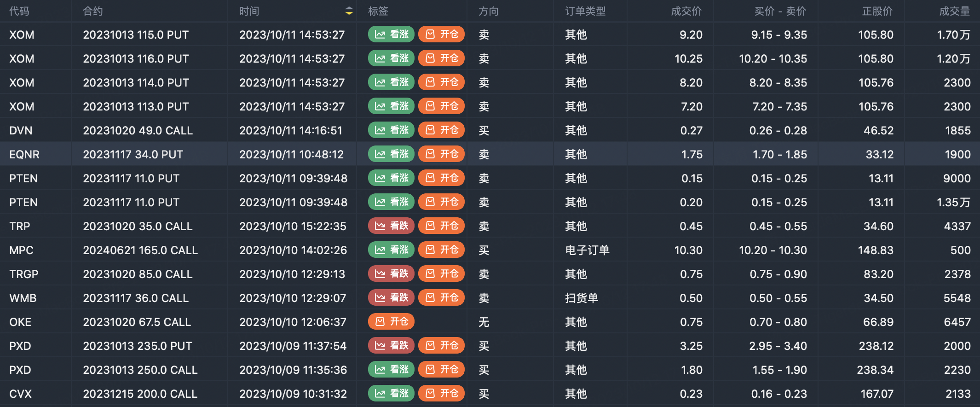980x407 pixels.
Task: Click the 买价 - 卖价 column header
Action: pyautogui.click(x=780, y=11)
